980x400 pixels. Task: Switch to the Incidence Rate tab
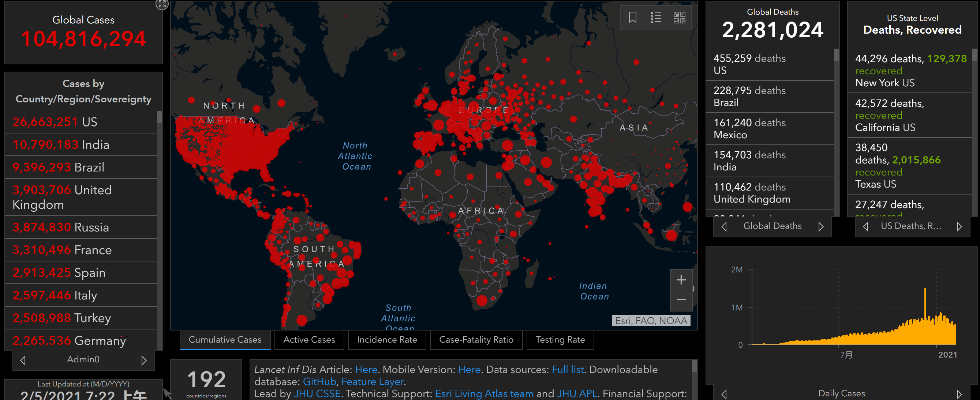387,340
